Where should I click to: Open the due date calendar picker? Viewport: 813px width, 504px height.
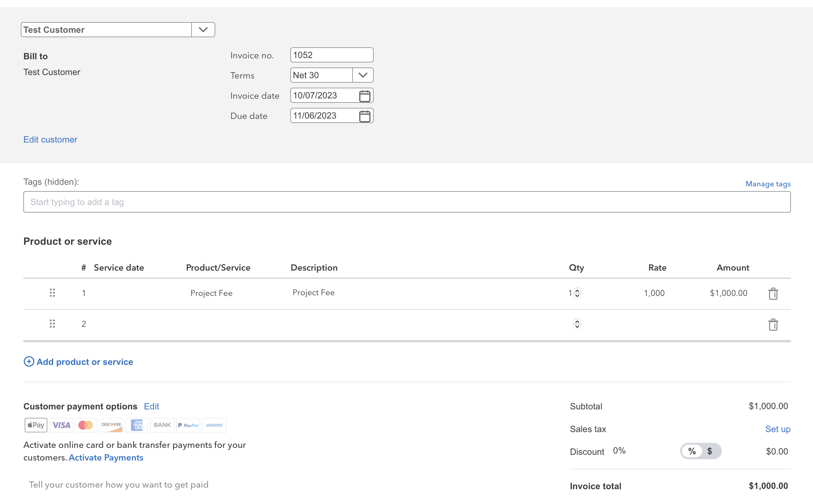coord(365,116)
